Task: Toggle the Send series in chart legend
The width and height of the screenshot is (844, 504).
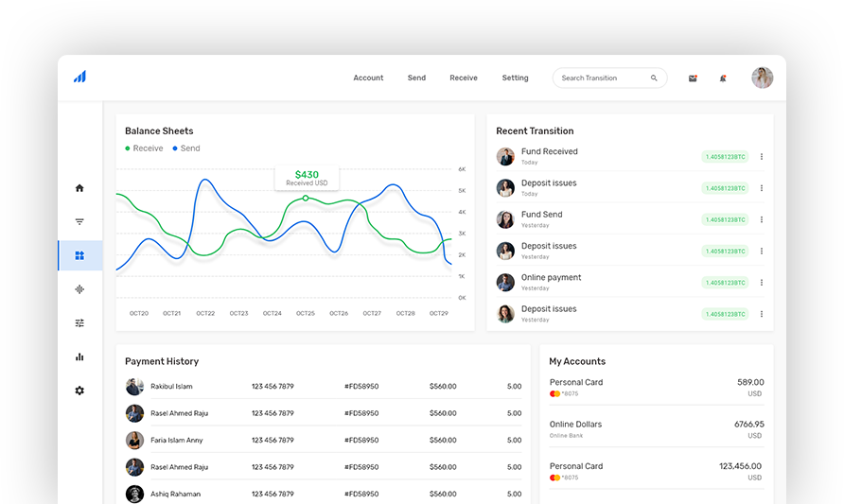Action: click(x=186, y=148)
